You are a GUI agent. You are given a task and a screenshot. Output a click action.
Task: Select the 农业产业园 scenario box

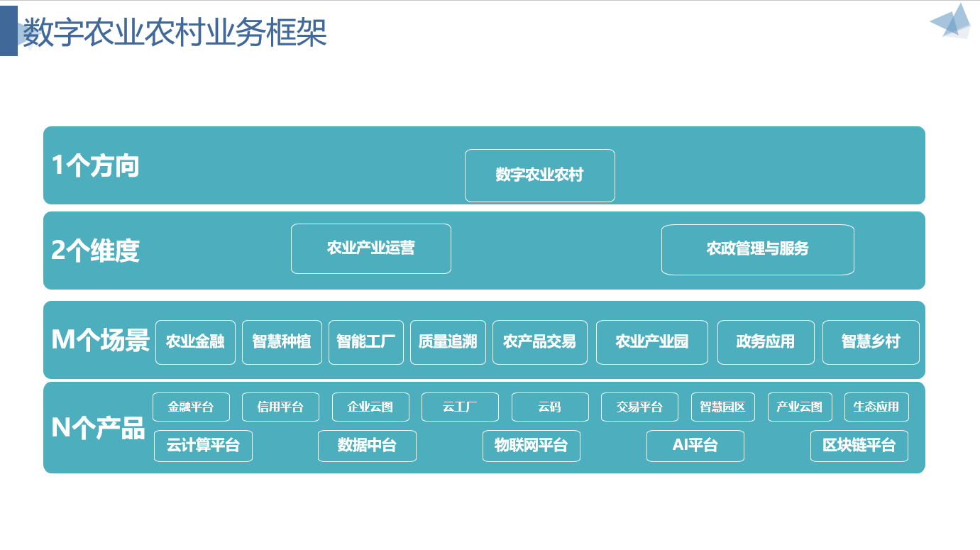tap(651, 342)
